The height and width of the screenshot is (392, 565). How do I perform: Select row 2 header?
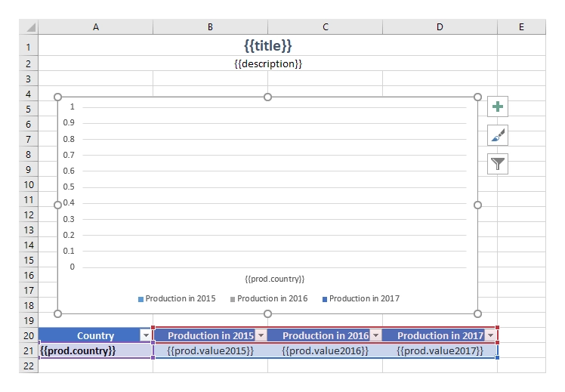tap(29, 63)
